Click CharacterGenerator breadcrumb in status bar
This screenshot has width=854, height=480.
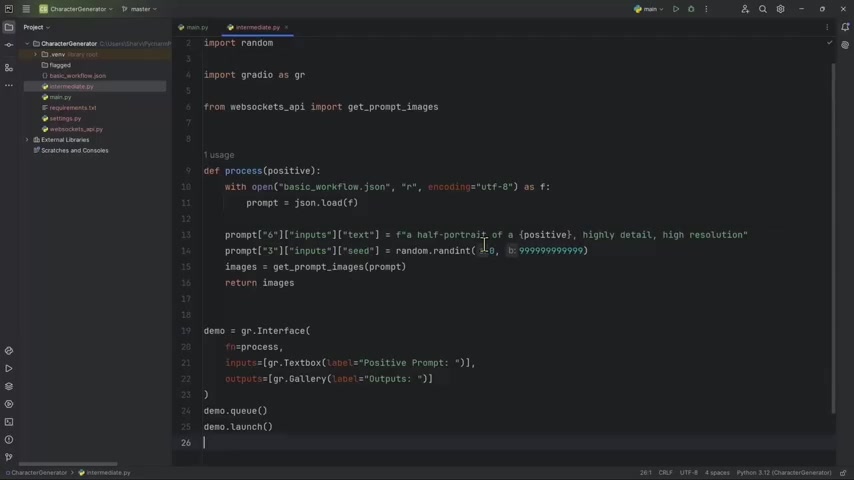39,473
